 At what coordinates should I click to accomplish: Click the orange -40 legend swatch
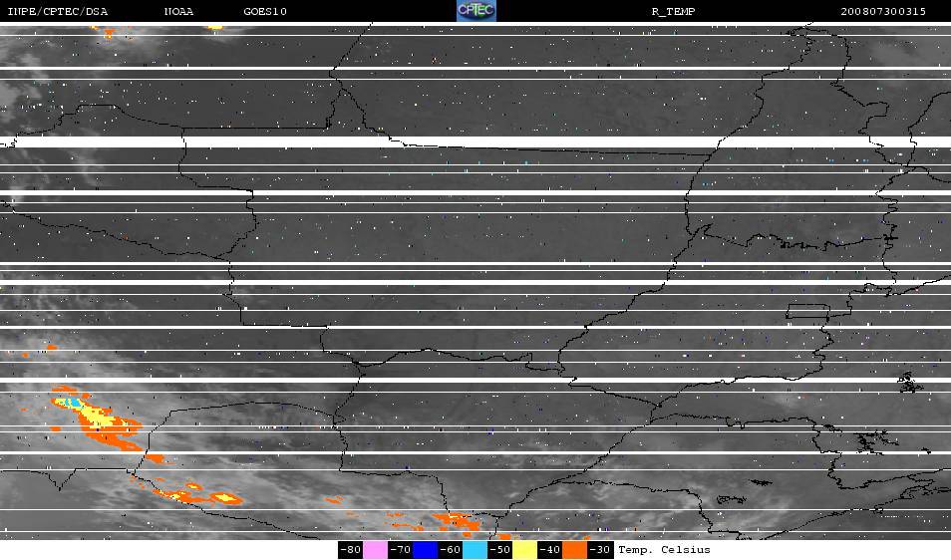click(574, 550)
